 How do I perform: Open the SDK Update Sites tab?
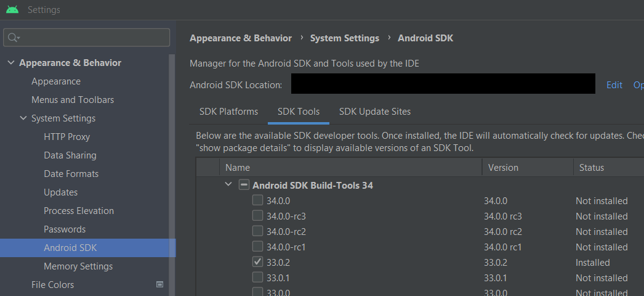(374, 112)
